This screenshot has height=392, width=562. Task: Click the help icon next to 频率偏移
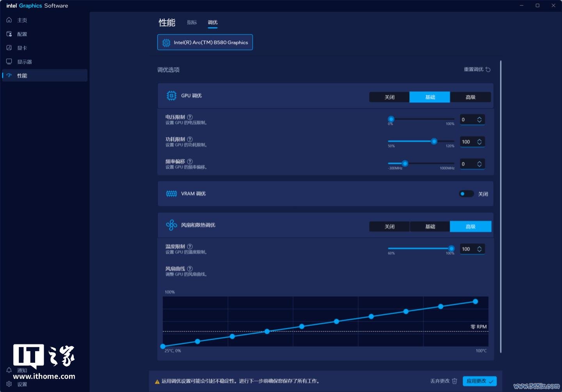190,161
